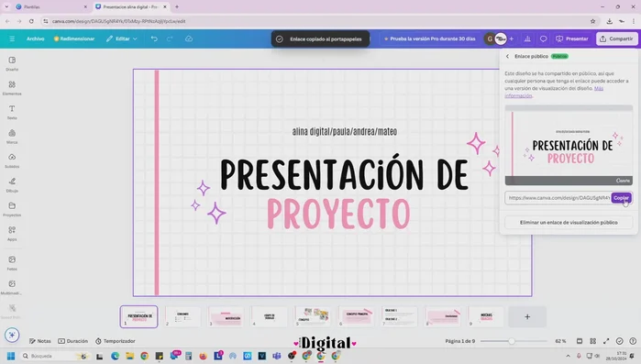
Task: Switch to the Plantillas browser tab
Action: click(x=50, y=7)
